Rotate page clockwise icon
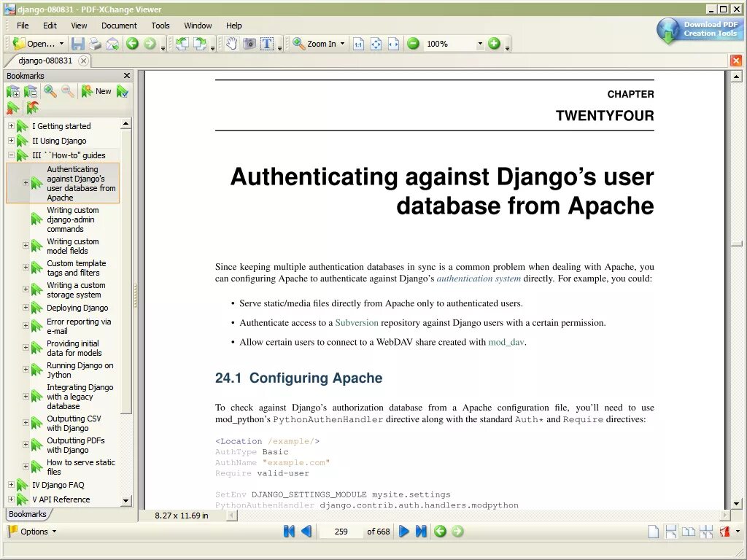 point(200,44)
